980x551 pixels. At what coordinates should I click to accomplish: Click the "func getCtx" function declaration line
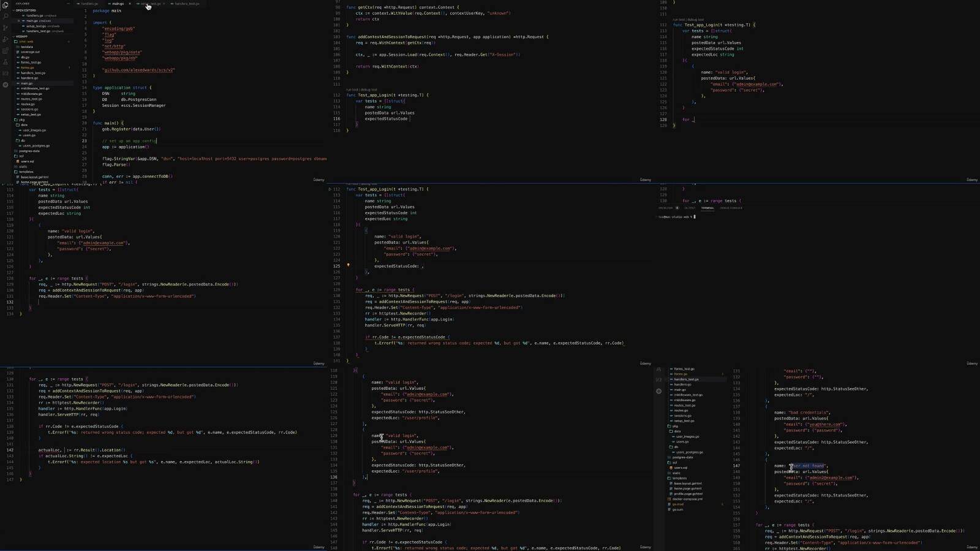click(x=428, y=7)
